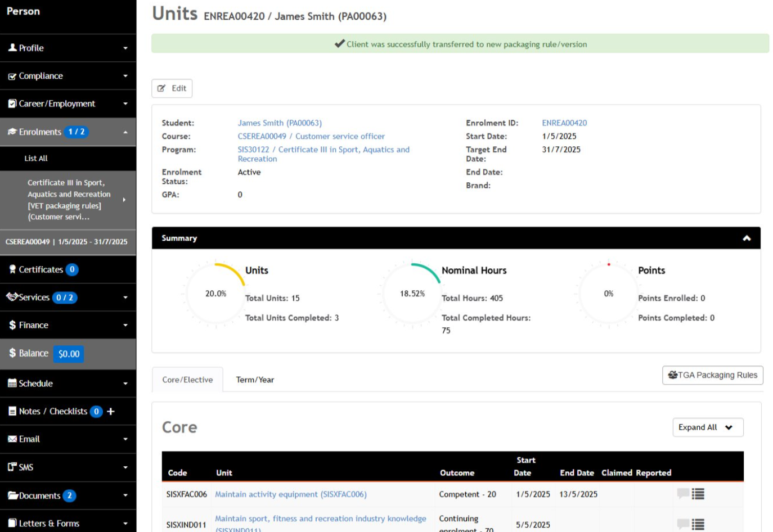This screenshot has width=773, height=532.
Task: Click the Career/Employment clipboard icon
Action: [x=12, y=103]
